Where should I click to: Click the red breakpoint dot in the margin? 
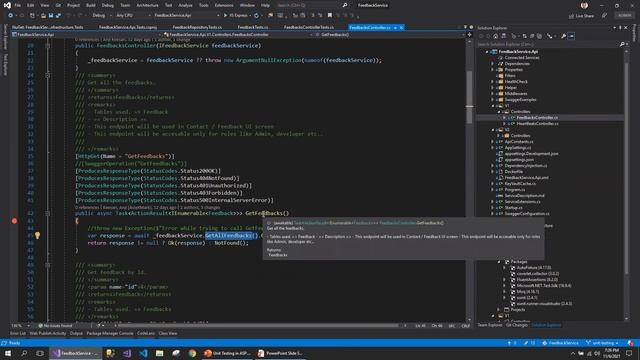[15, 221]
